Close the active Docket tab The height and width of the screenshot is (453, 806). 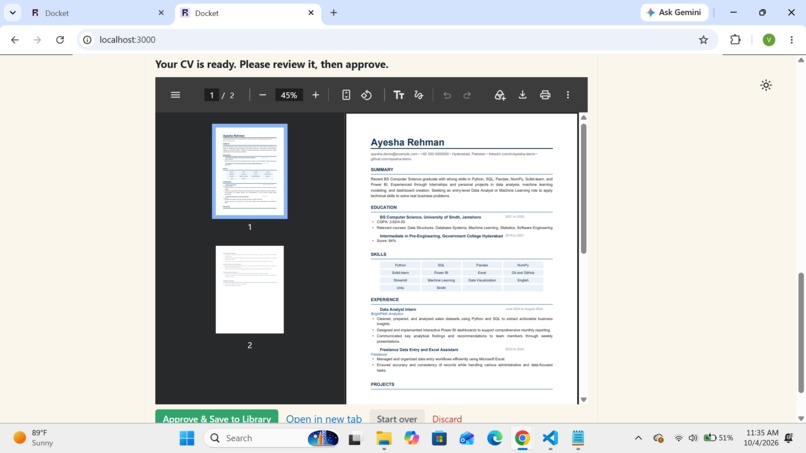point(311,13)
